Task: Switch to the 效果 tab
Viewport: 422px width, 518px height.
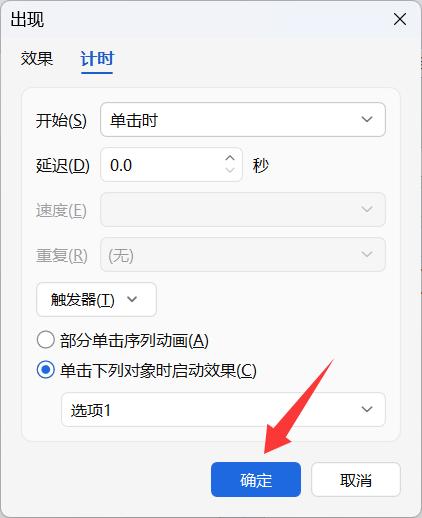Action: 37,59
